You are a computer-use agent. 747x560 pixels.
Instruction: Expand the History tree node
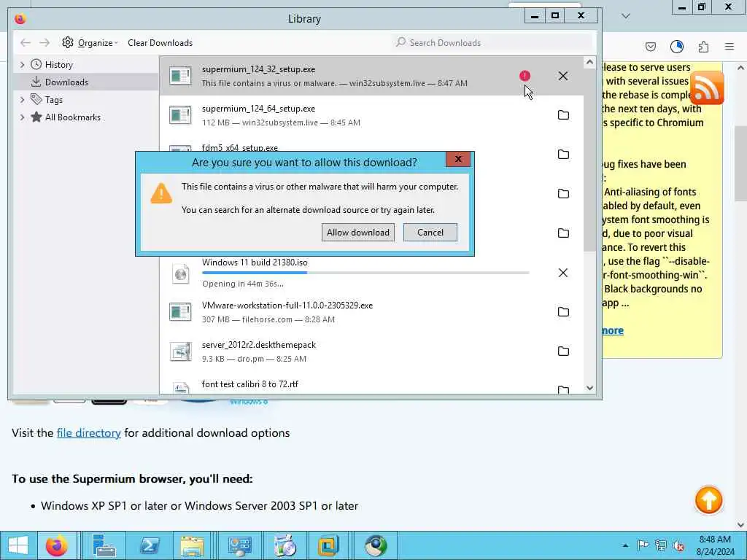pos(22,65)
